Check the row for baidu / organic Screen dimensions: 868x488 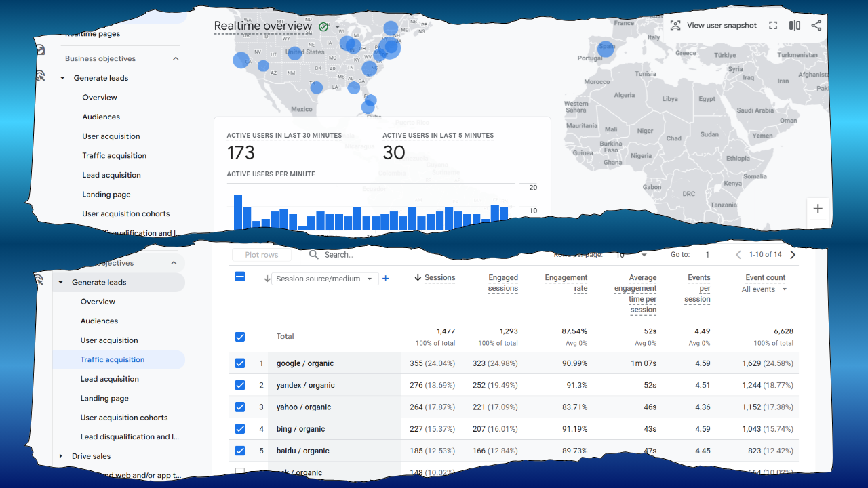click(240, 450)
